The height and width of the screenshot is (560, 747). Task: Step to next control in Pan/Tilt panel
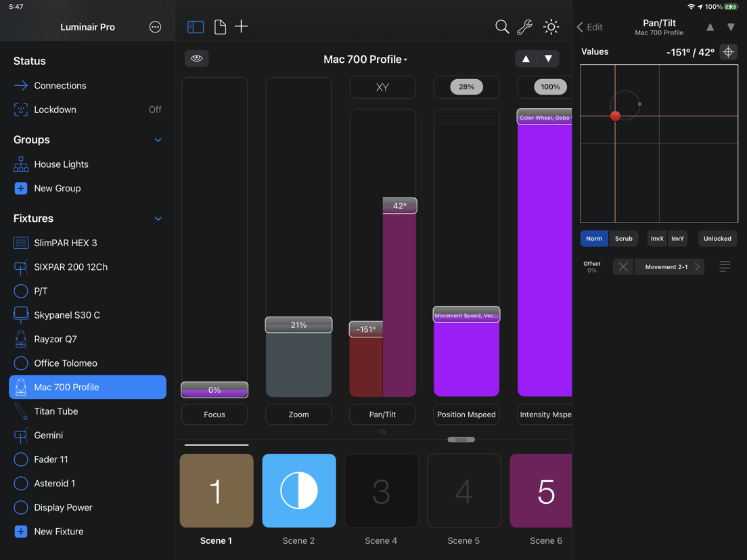point(731,27)
